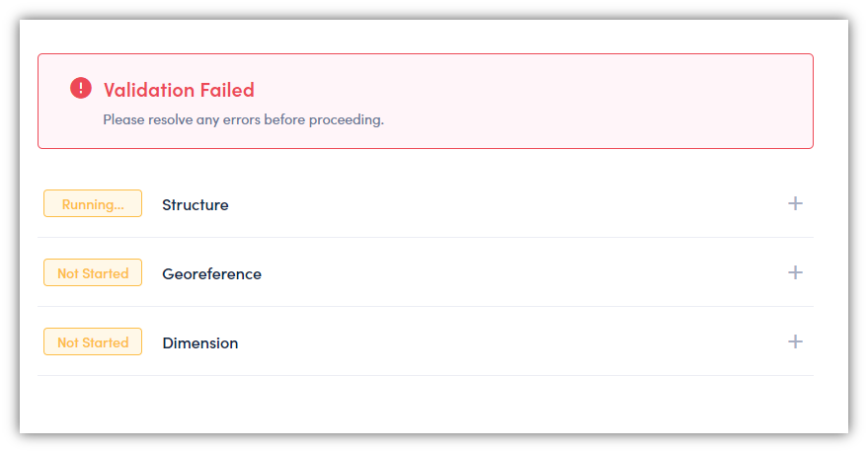Click the word 'proceeding.' in the message

tap(346, 120)
